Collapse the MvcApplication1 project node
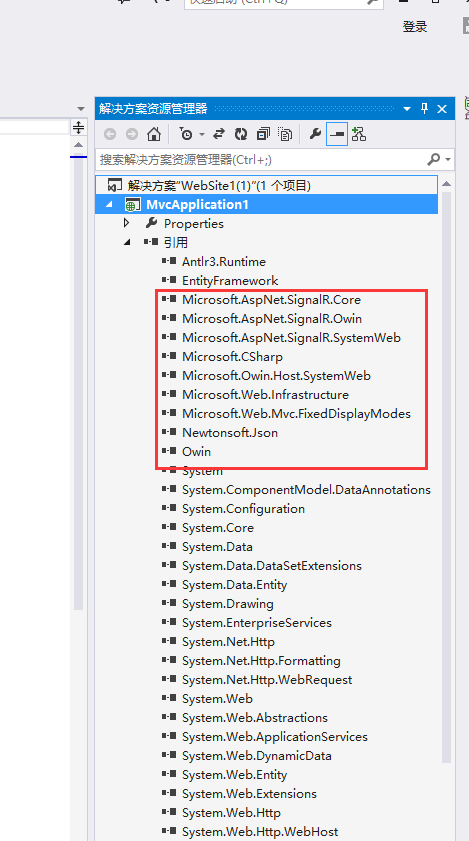The height and width of the screenshot is (841, 469). [110, 204]
